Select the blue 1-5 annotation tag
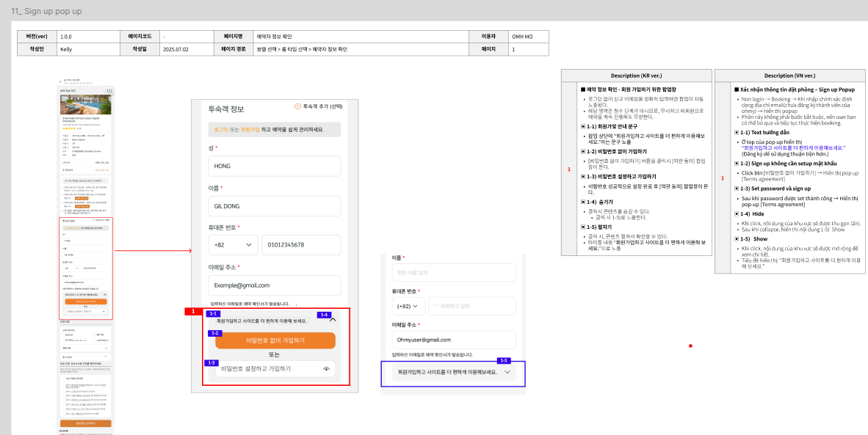868x435 pixels. pyautogui.click(x=504, y=360)
